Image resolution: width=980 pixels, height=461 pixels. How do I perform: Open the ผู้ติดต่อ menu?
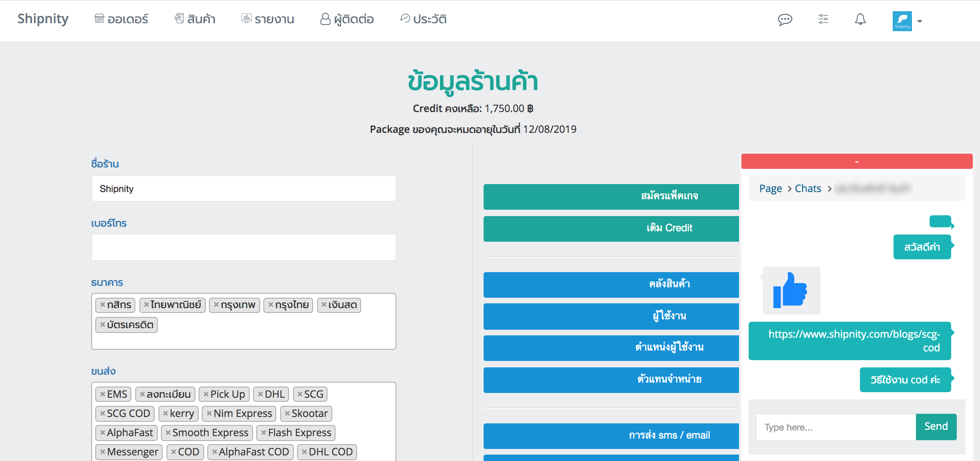[347, 19]
